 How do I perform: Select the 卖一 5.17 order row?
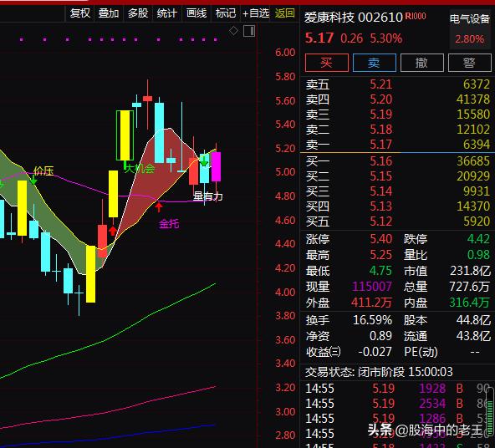click(398, 145)
